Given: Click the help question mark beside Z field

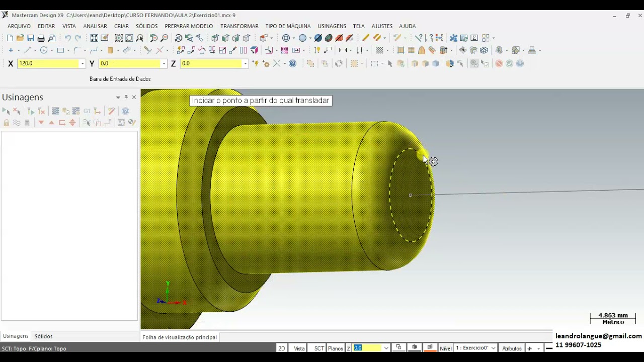Looking at the screenshot, I should [x=293, y=64].
